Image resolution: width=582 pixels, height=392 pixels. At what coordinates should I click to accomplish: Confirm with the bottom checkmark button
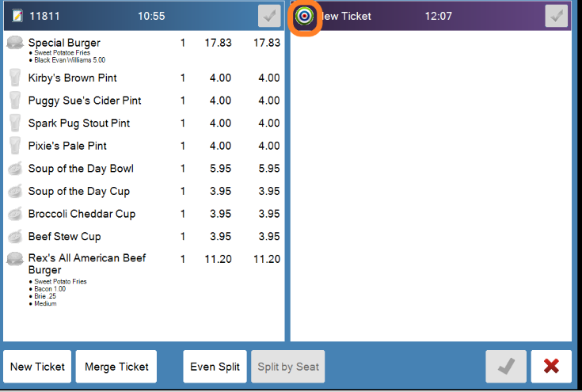click(x=506, y=367)
